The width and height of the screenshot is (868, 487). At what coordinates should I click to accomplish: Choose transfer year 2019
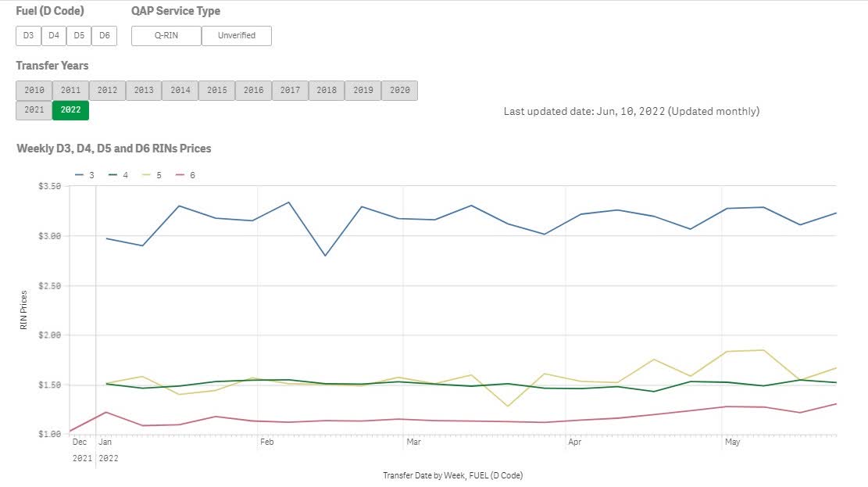click(x=363, y=91)
